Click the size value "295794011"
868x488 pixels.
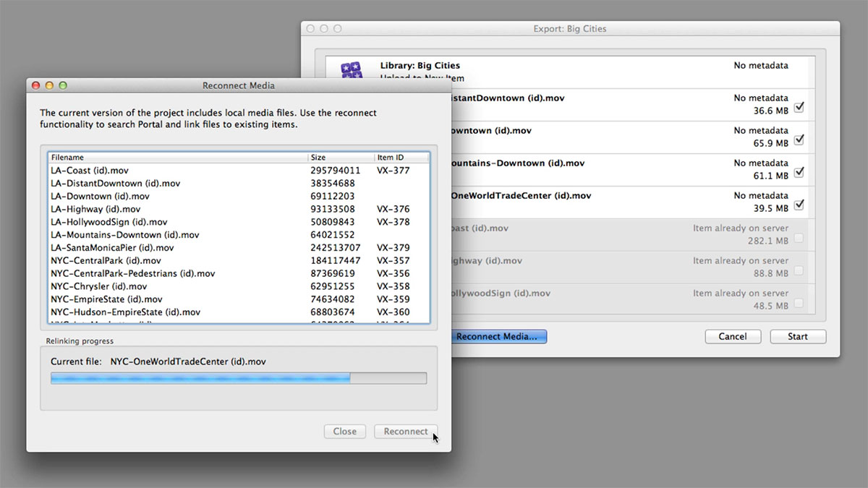(335, 171)
